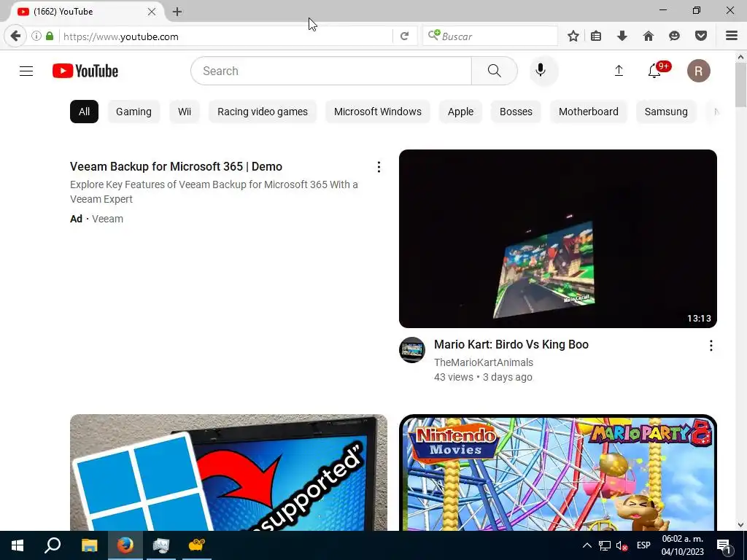Click Firefox icon in taskbar

[125, 545]
